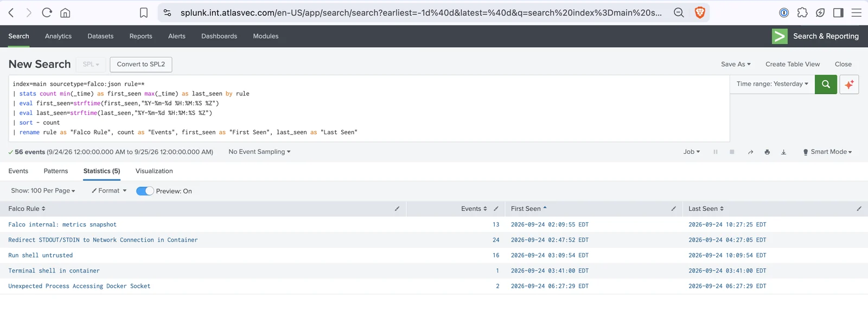The width and height of the screenshot is (868, 330).
Task: Change Smart Mode search mode
Action: 827,152
